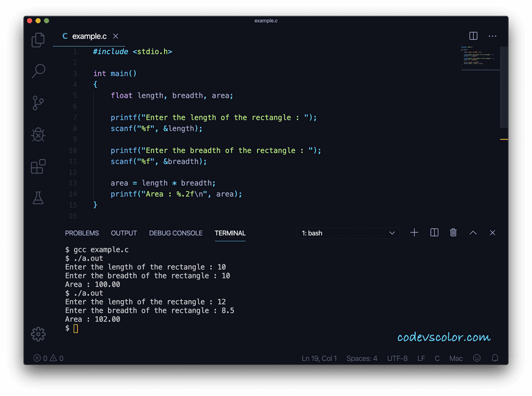Create a new terminal with plus icon

coord(414,233)
